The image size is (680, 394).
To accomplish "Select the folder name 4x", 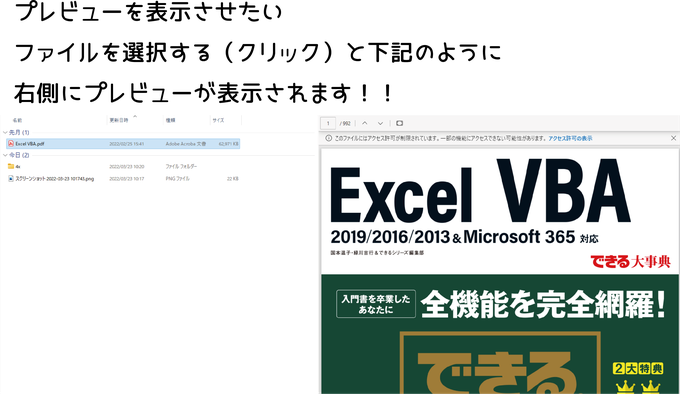I will tap(18, 166).
